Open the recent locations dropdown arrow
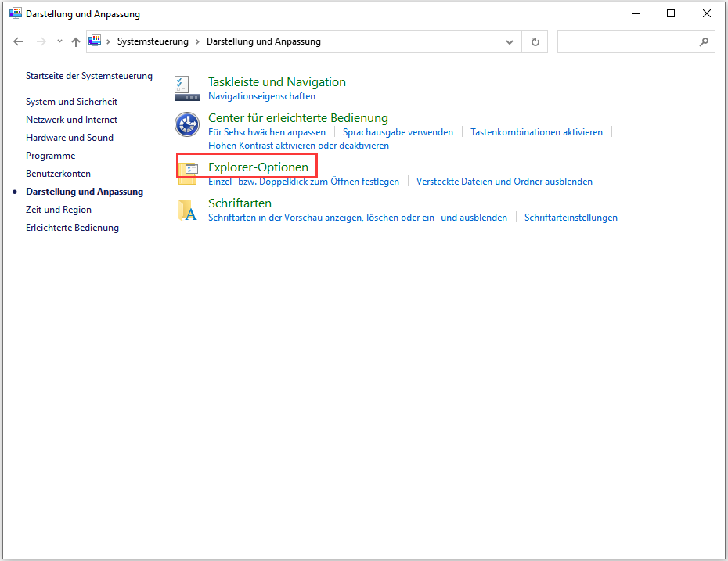This screenshot has height=561, width=728. tap(59, 41)
